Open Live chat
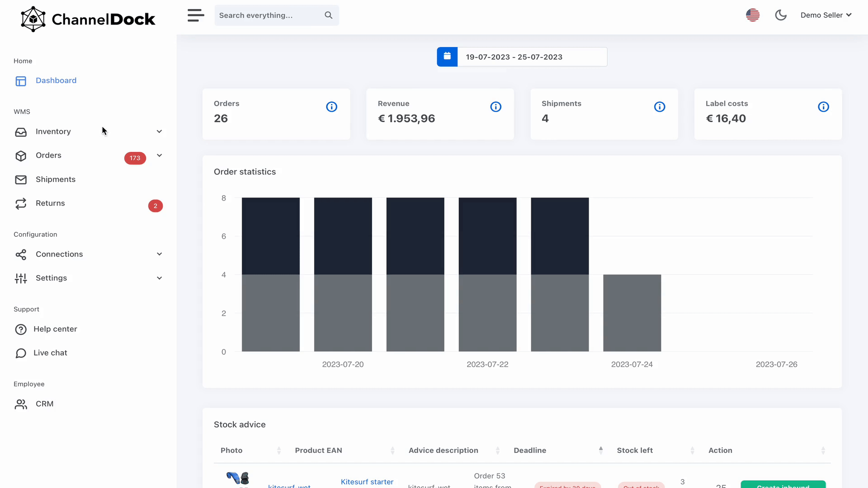The image size is (868, 488). 50,353
